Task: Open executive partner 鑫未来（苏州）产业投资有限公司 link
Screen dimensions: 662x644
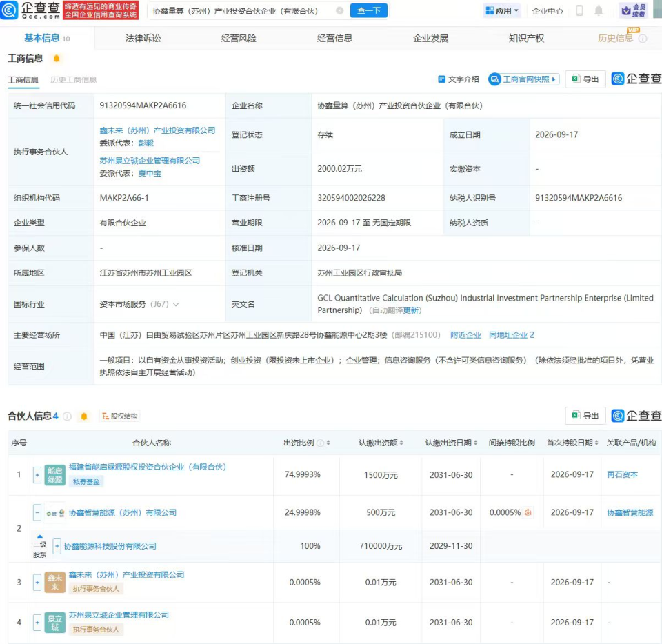Action: pyautogui.click(x=157, y=130)
